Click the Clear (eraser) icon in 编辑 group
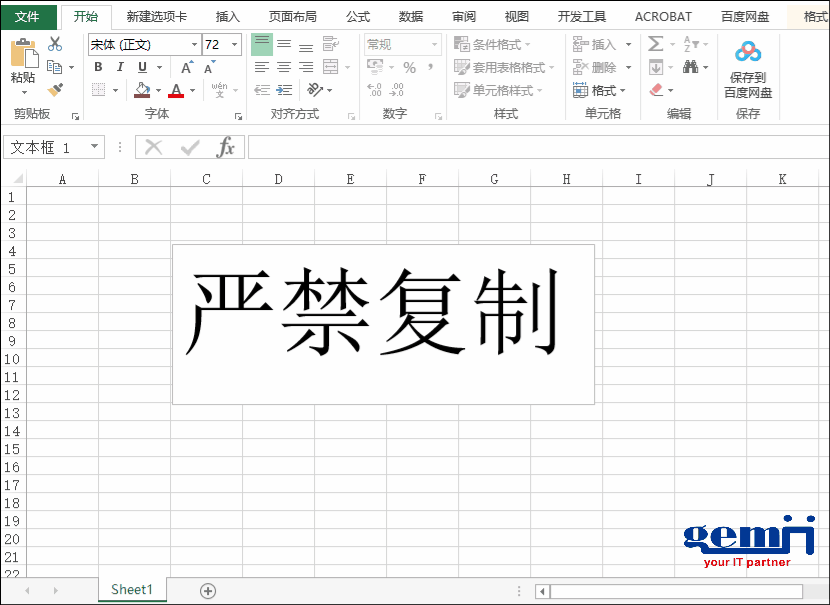The width and height of the screenshot is (830, 605). pos(655,89)
